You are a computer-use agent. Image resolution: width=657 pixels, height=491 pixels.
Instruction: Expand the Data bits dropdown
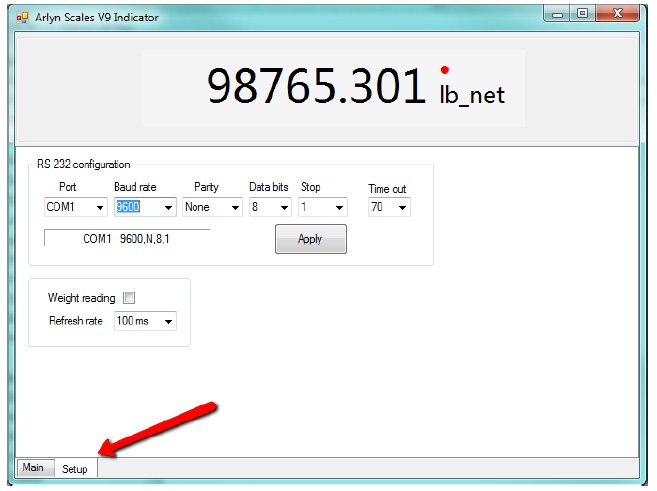pyautogui.click(x=270, y=207)
